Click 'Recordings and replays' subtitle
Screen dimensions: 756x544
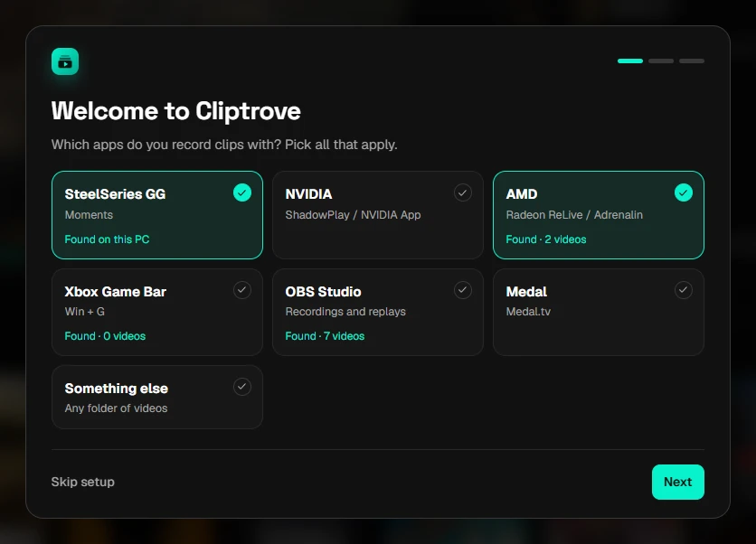(345, 312)
